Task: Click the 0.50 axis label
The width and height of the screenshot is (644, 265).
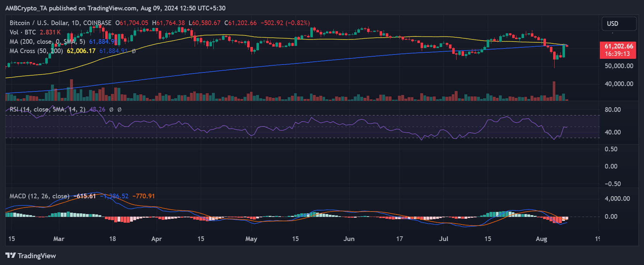Action: coord(611,149)
